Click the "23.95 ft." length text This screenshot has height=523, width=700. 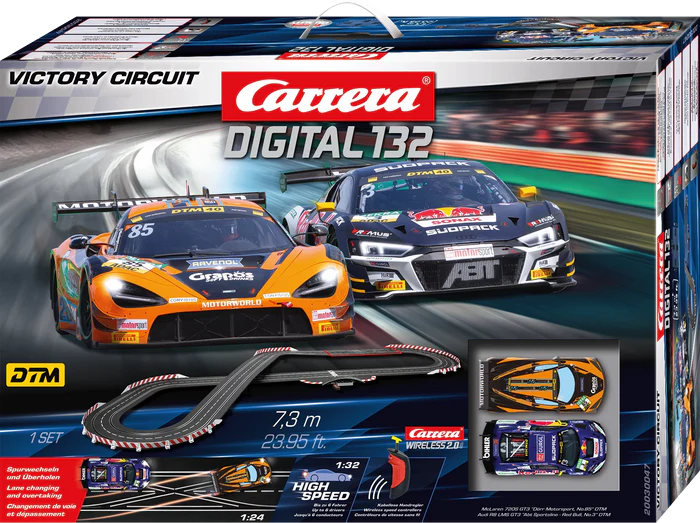pos(294,442)
